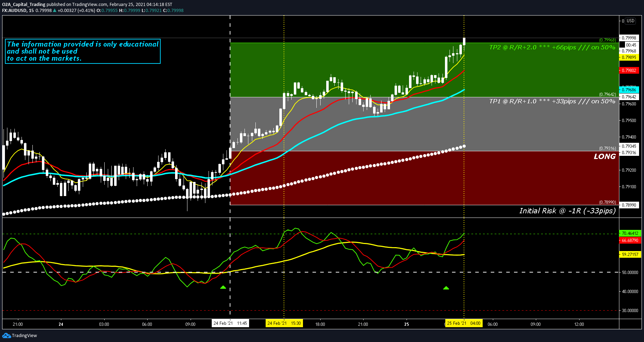
Task: Click the 30.00000 oscillator scale label
Action: [630, 311]
